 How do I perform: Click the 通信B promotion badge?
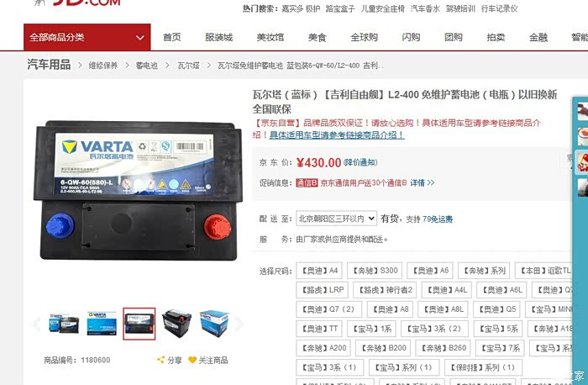point(307,182)
